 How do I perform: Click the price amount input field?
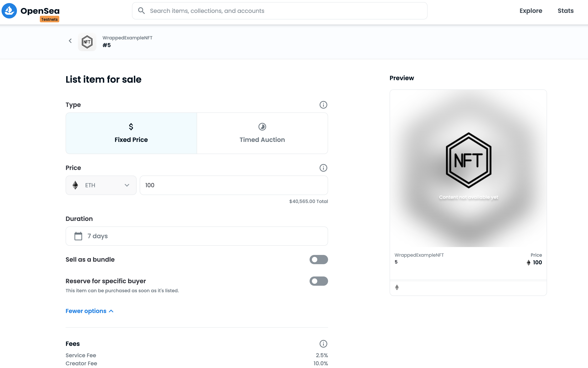coord(233,185)
